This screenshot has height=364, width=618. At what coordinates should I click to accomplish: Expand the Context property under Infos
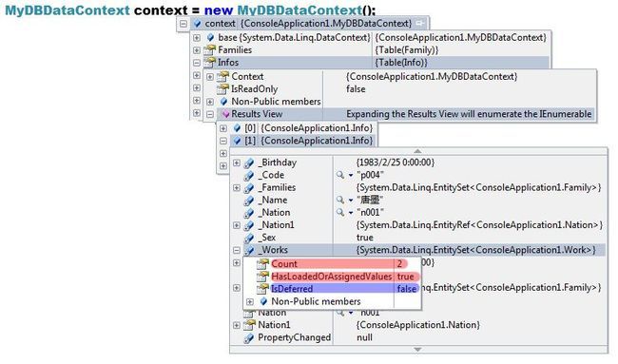tap(210, 77)
